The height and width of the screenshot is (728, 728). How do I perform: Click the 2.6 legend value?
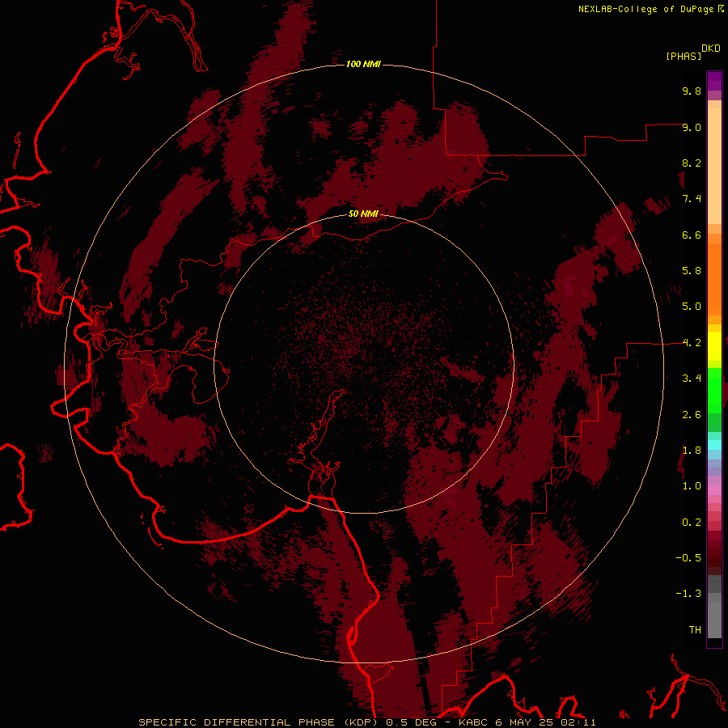coord(692,415)
